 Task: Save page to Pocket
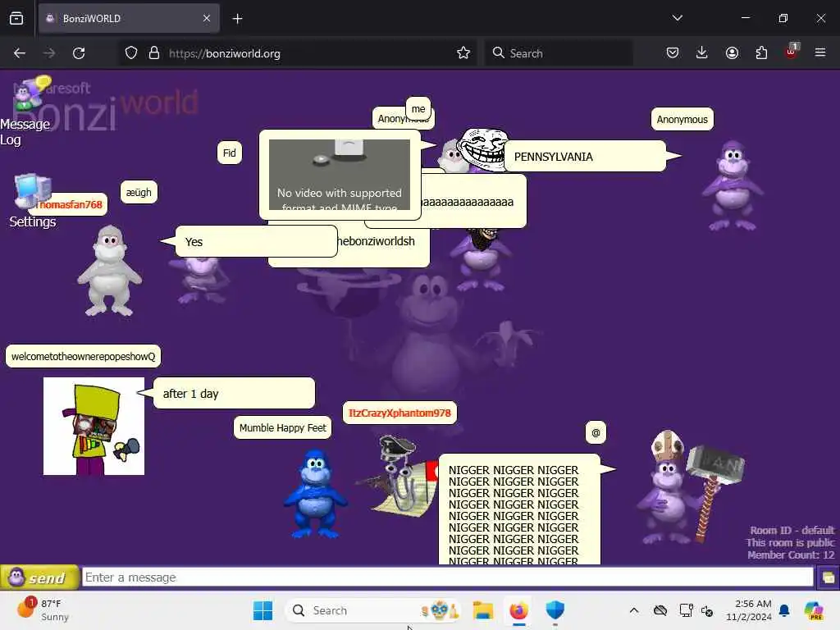pyautogui.click(x=673, y=53)
